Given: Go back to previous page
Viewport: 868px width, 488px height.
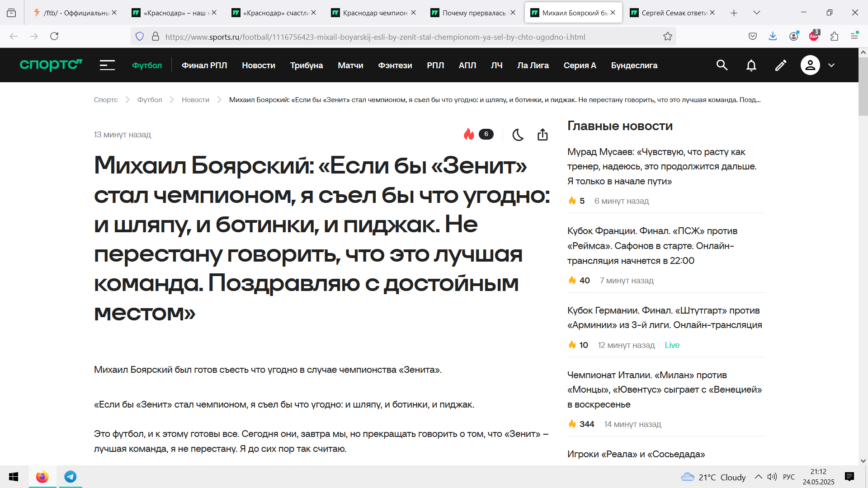Looking at the screenshot, I should pos(14,36).
